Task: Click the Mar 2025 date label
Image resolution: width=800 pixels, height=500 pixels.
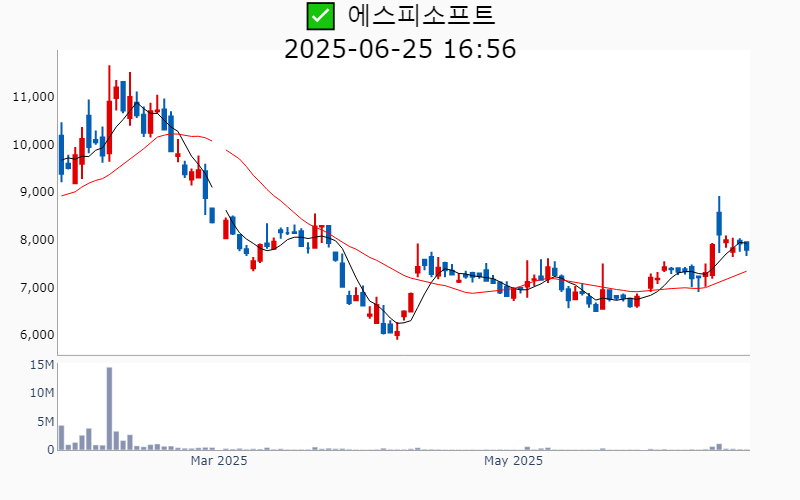Action: [219, 461]
